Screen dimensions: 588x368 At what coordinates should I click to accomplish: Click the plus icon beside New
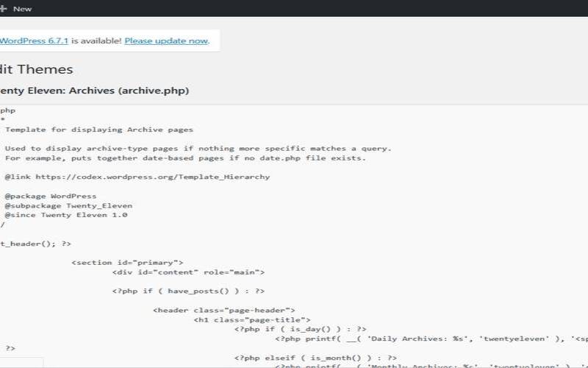click(4, 8)
